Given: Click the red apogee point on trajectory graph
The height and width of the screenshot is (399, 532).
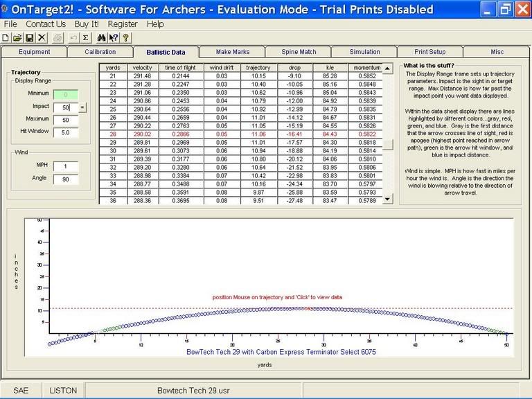Looking at the screenshot, I should tap(307, 309).
